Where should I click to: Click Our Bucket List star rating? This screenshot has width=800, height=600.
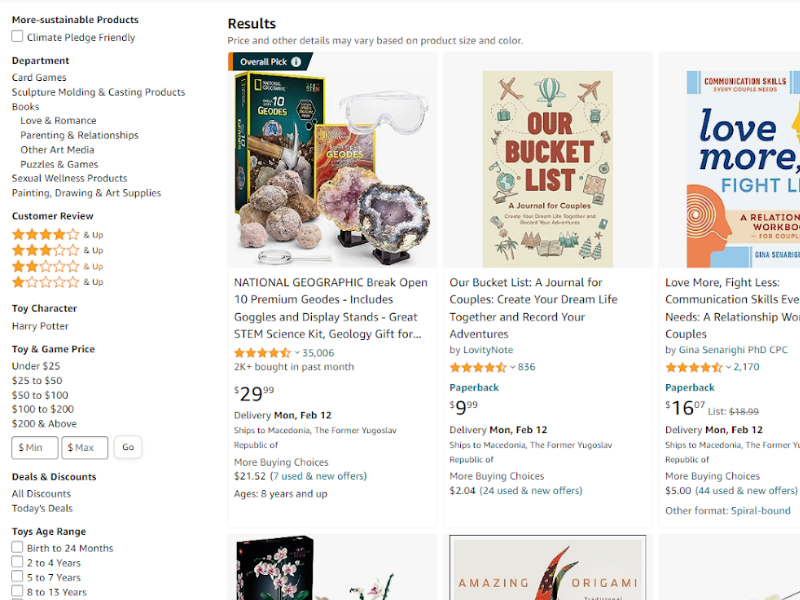point(478,367)
